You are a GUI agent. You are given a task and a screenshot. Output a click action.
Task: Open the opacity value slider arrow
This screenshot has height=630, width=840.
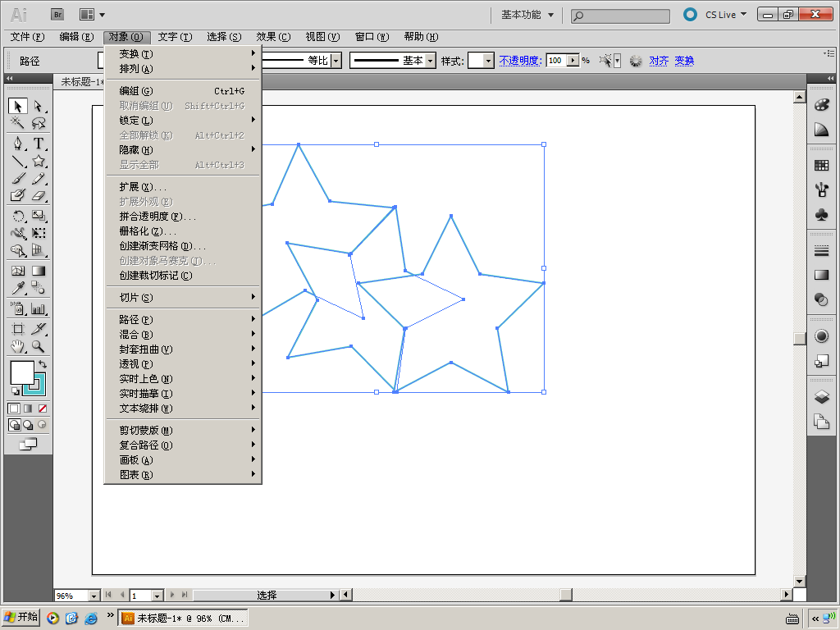(x=573, y=61)
